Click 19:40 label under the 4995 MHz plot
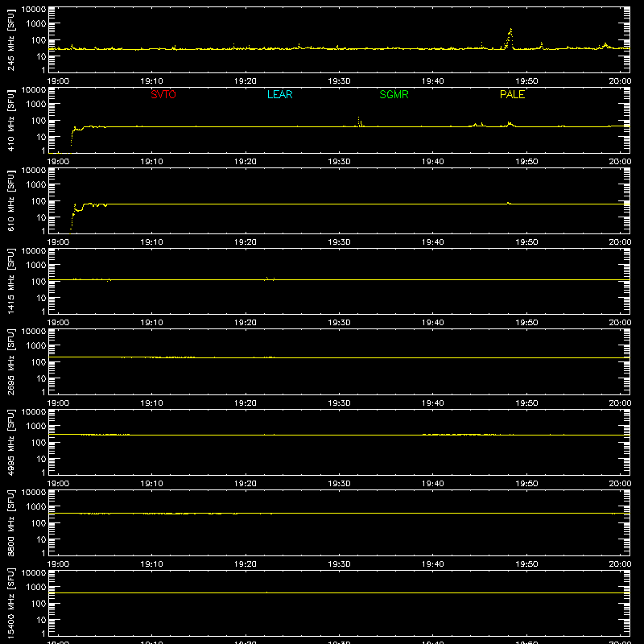This screenshot has width=644, height=644. point(433,484)
